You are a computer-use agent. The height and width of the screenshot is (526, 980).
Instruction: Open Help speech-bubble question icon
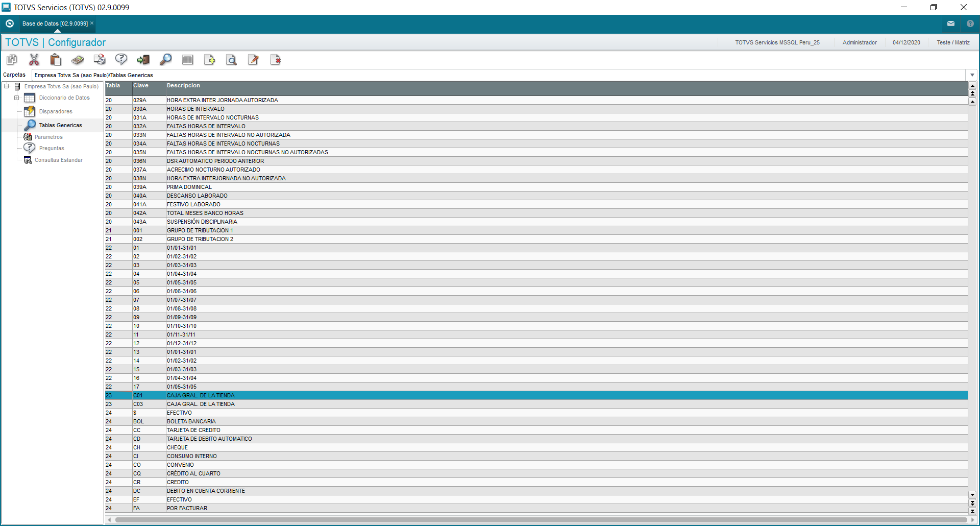tap(121, 60)
